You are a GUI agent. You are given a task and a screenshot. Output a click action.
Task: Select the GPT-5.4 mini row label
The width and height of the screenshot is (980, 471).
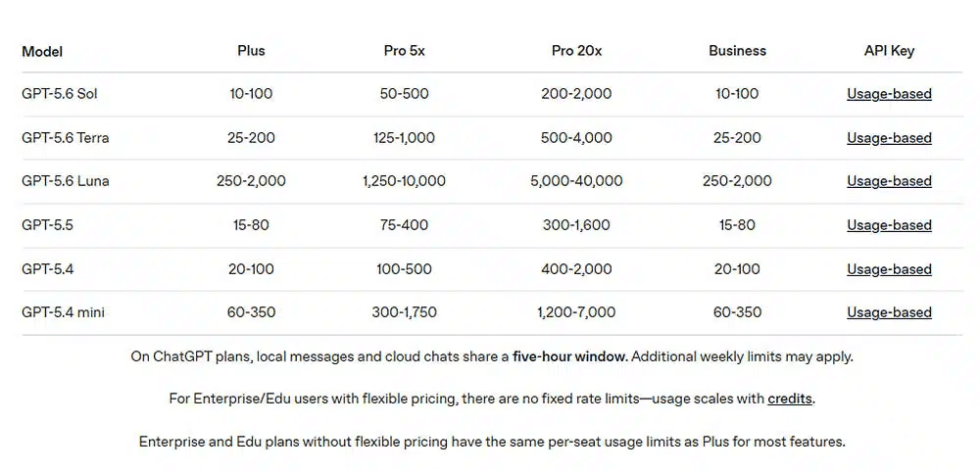(63, 312)
